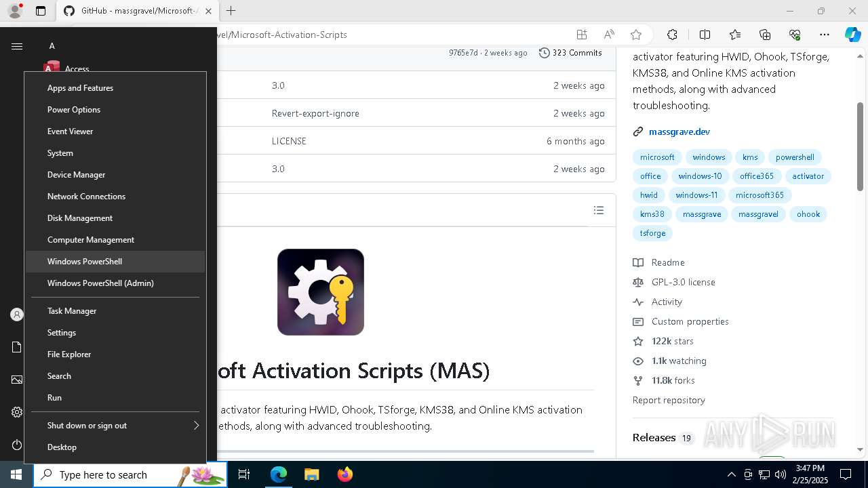Click the App available icon in address bar
The height and width of the screenshot is (488, 868).
coord(581,35)
